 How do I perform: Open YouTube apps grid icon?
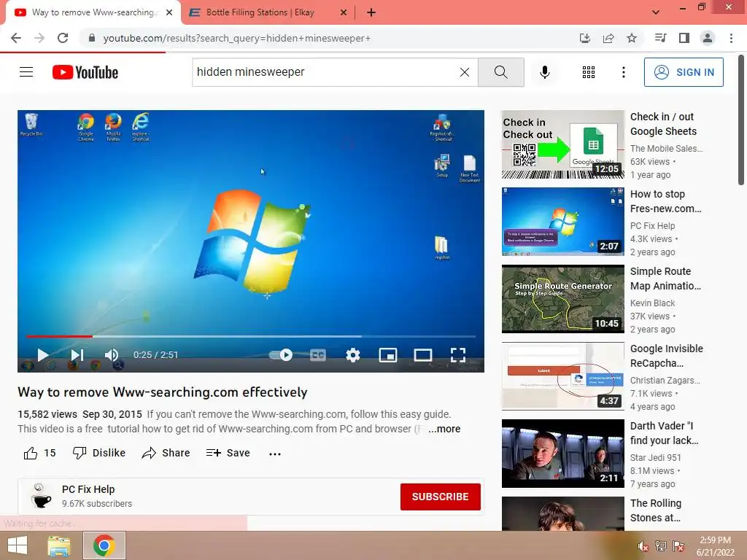click(x=589, y=72)
